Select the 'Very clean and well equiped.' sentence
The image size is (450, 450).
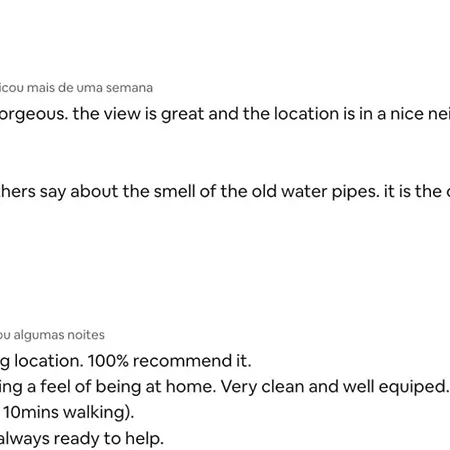pos(334,387)
